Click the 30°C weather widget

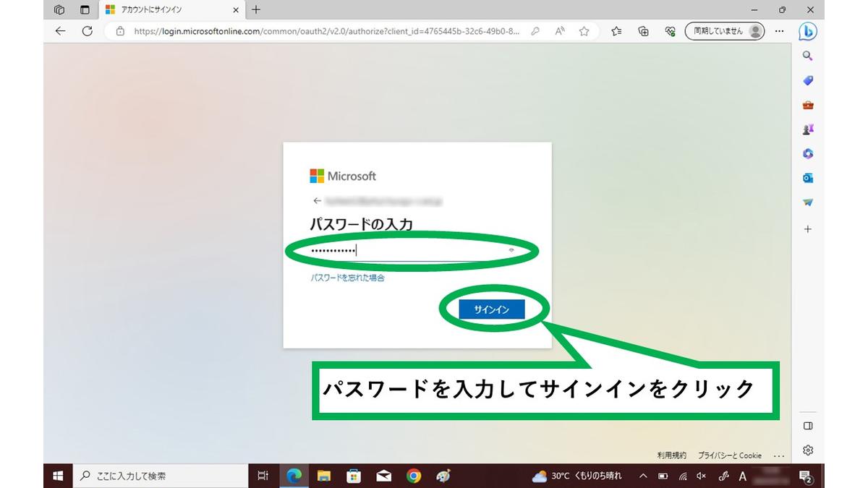click(576, 476)
